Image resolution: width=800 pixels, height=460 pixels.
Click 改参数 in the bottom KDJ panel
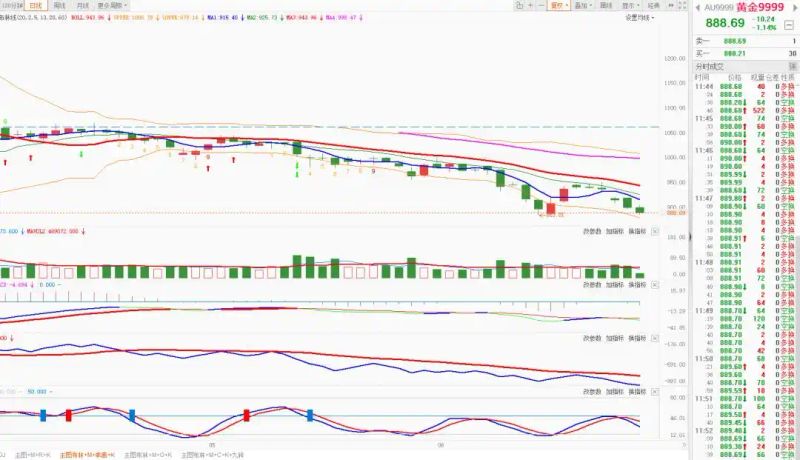tap(592, 392)
